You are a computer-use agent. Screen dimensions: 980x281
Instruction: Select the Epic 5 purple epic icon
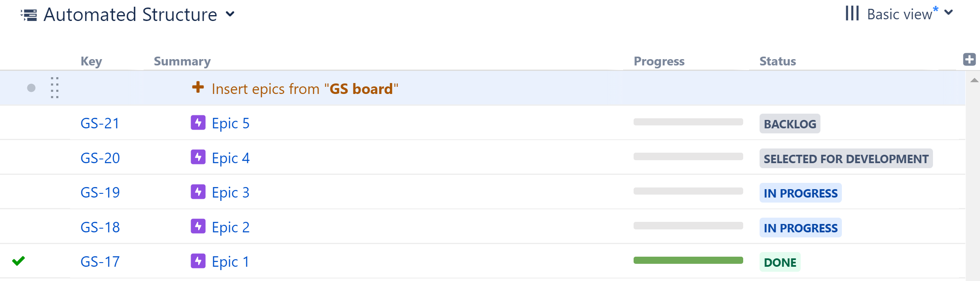pyautogui.click(x=198, y=123)
